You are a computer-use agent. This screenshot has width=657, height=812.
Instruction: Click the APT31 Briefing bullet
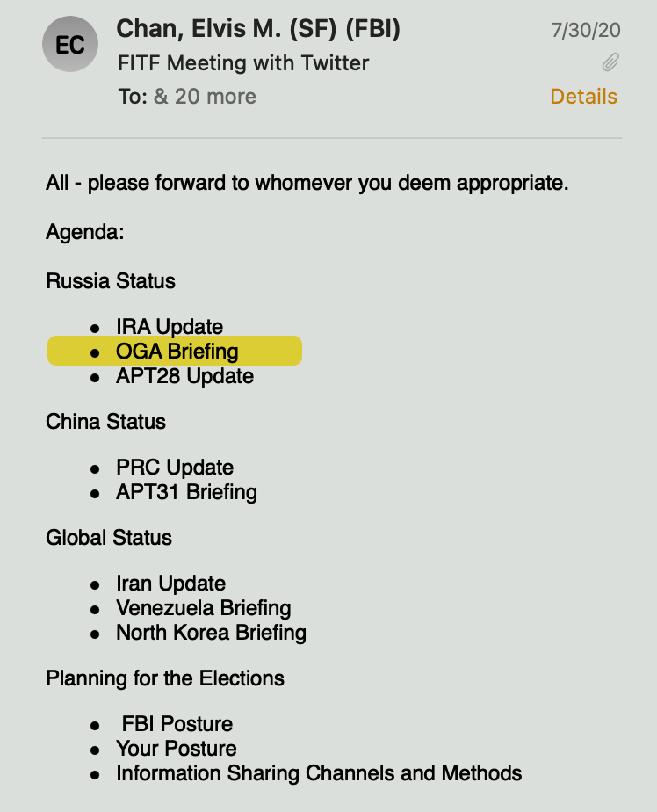click(186, 492)
